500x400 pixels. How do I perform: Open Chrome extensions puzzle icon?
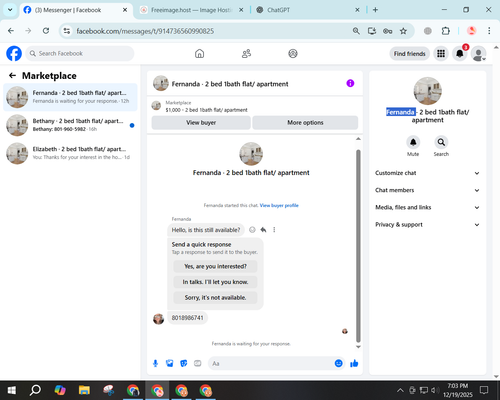[x=446, y=31]
